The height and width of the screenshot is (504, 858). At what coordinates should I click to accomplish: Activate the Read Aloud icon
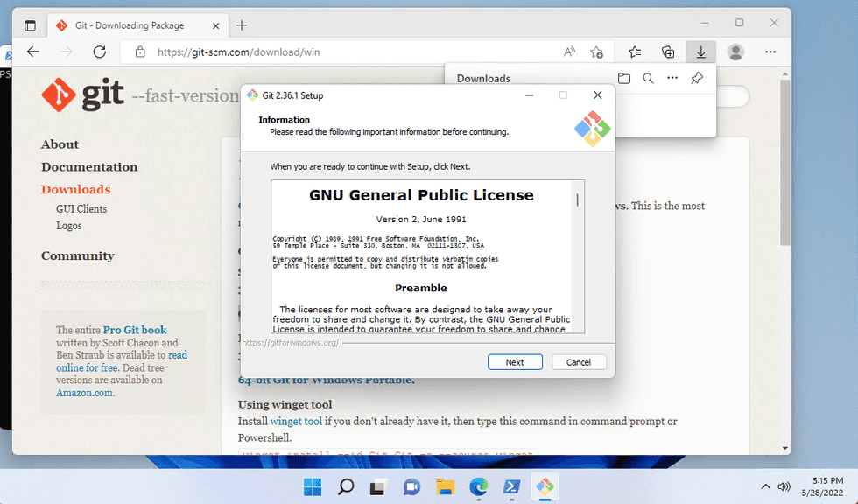(x=569, y=52)
